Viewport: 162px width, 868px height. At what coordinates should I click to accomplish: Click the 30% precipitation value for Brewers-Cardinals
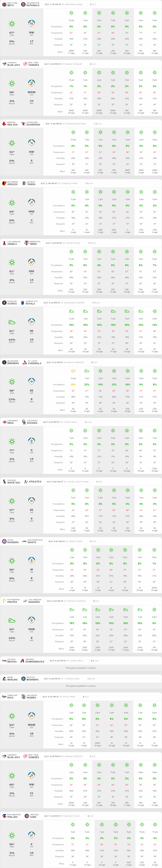73,385
